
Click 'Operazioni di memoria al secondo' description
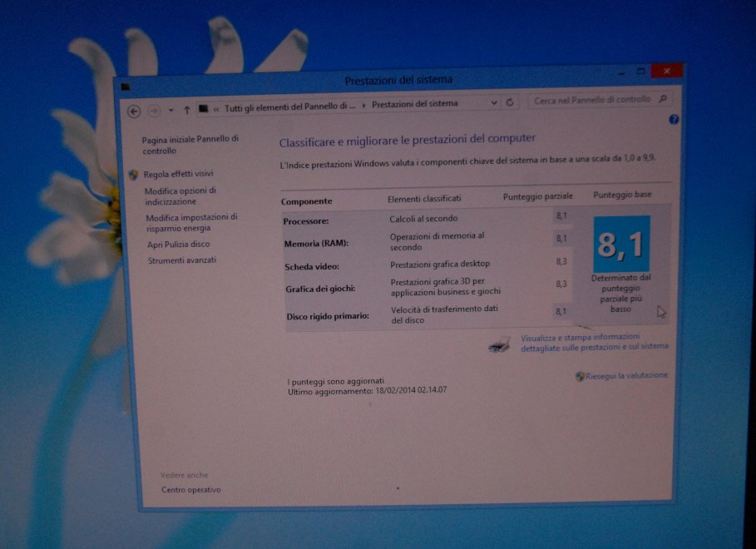pyautogui.click(x=437, y=241)
